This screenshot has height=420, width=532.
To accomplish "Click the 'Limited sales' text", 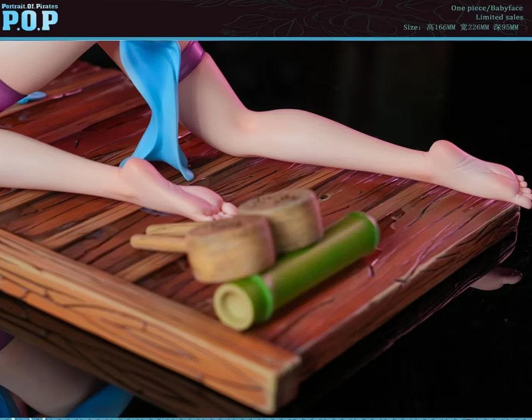I will click(x=500, y=17).
